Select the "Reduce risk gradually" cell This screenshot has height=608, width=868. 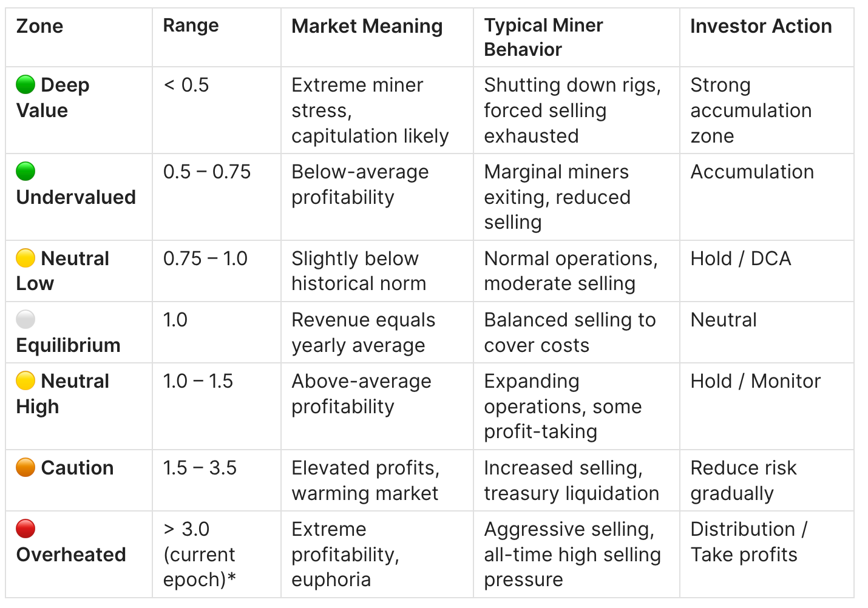coord(743,481)
